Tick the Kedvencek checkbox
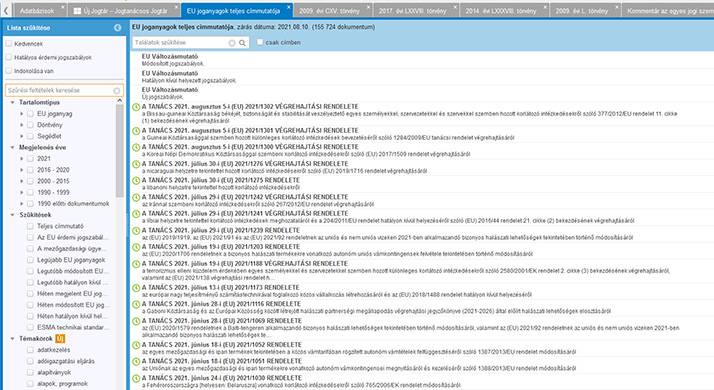The width and height of the screenshot is (714, 390). [x=9, y=44]
